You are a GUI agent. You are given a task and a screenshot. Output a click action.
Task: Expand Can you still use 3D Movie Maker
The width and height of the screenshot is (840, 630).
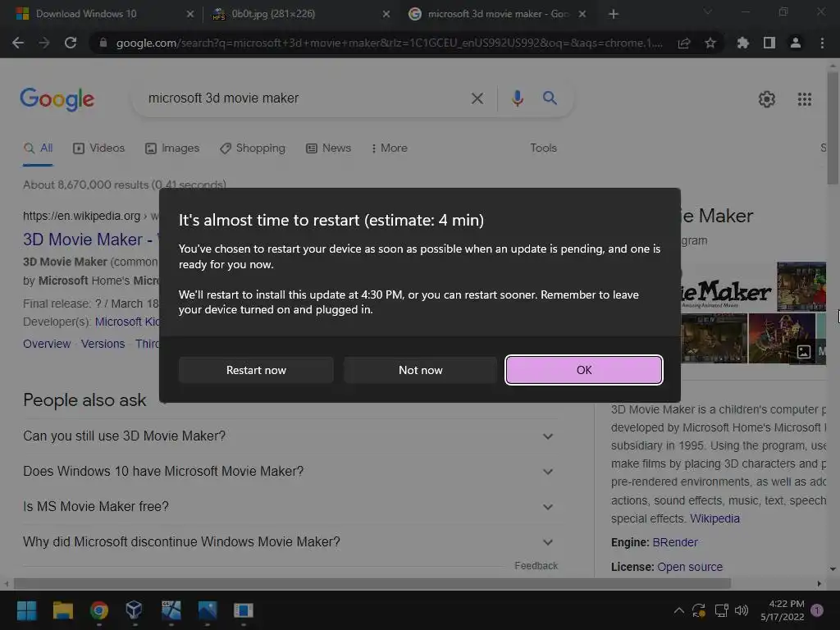coord(290,436)
